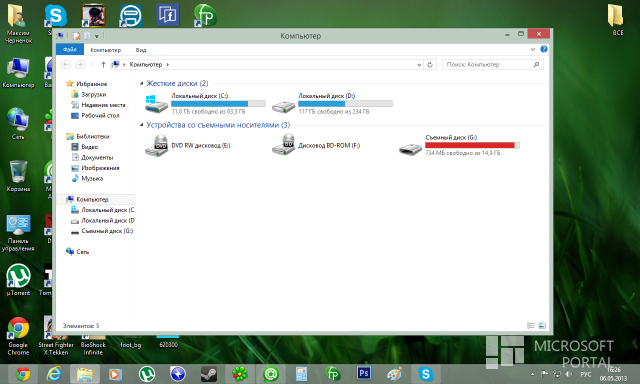This screenshot has height=384, width=640.
Task: Open Skype from the taskbar
Action: click(425, 374)
